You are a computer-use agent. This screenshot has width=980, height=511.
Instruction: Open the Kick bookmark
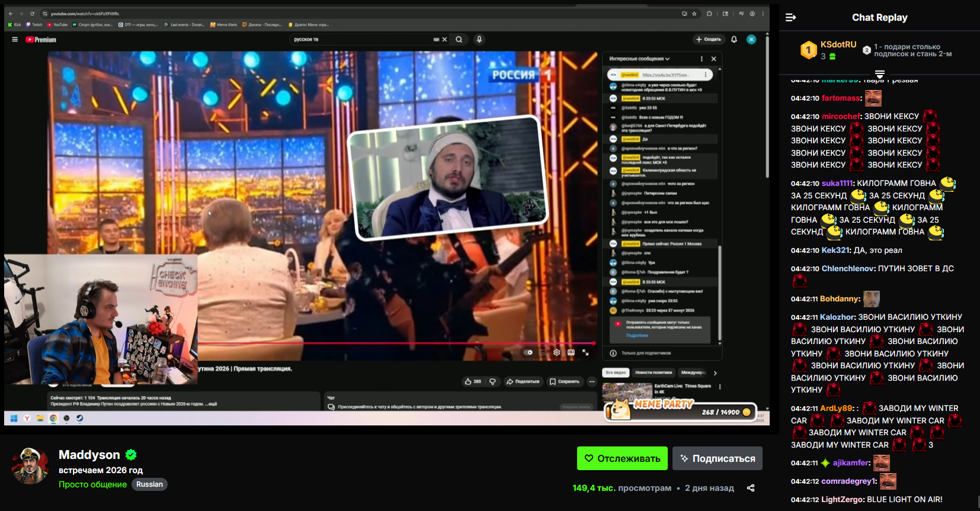[x=15, y=25]
